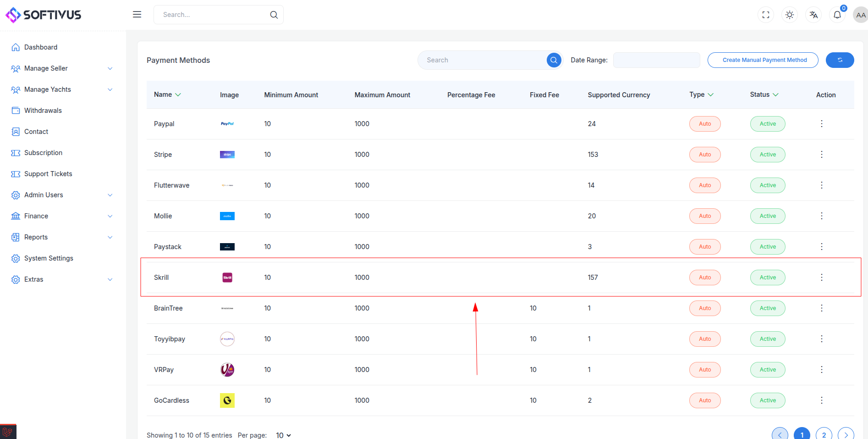The height and width of the screenshot is (439, 868).
Task: Go to pagination page 2
Action: click(x=824, y=434)
